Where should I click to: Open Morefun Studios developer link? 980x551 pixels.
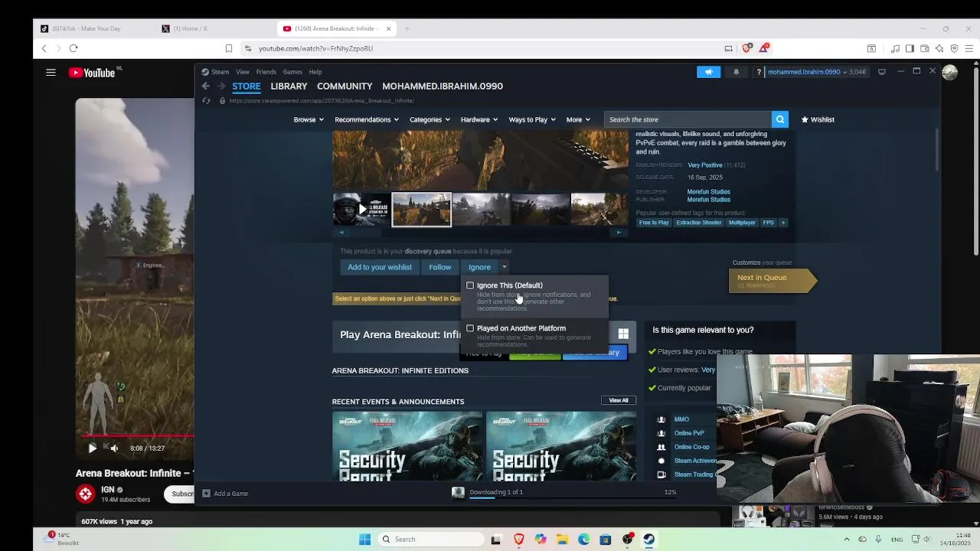click(709, 192)
